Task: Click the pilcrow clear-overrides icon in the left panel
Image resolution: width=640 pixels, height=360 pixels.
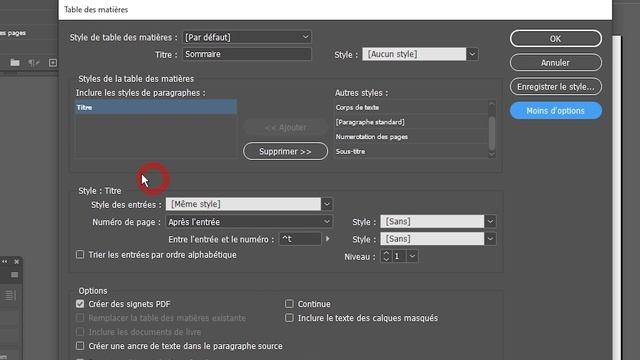Action: 33,62
